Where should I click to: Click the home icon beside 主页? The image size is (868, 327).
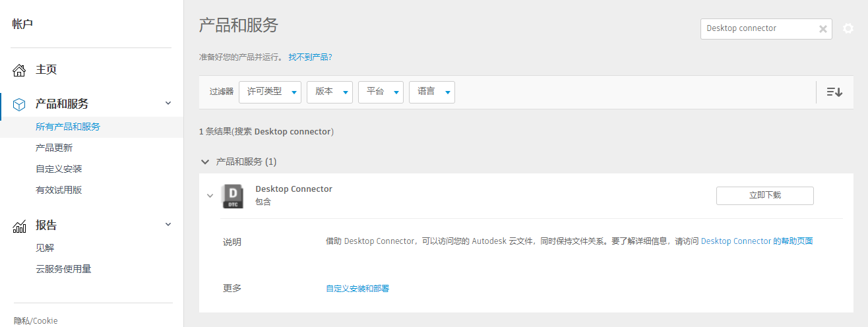[19, 70]
